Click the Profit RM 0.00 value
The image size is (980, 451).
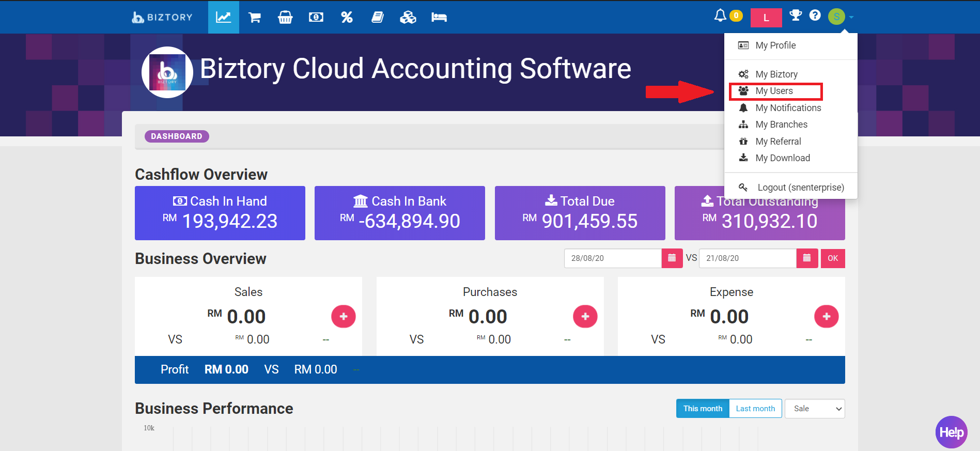click(226, 370)
